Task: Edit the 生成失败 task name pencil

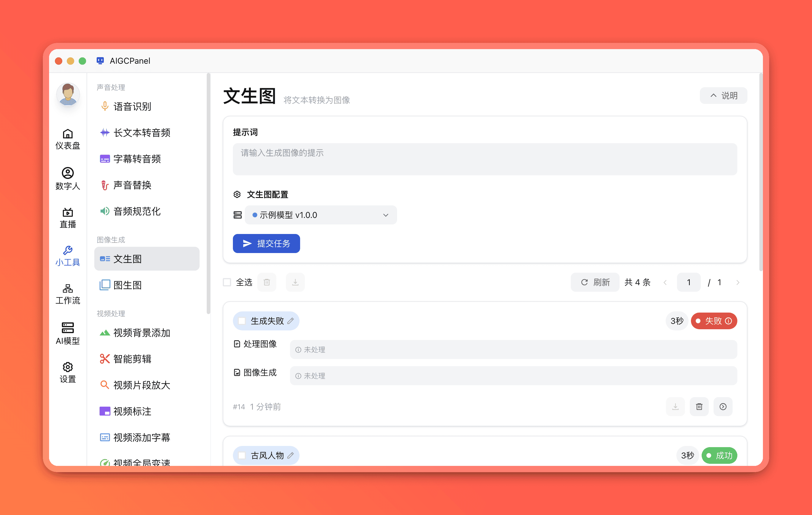Action: click(x=290, y=321)
